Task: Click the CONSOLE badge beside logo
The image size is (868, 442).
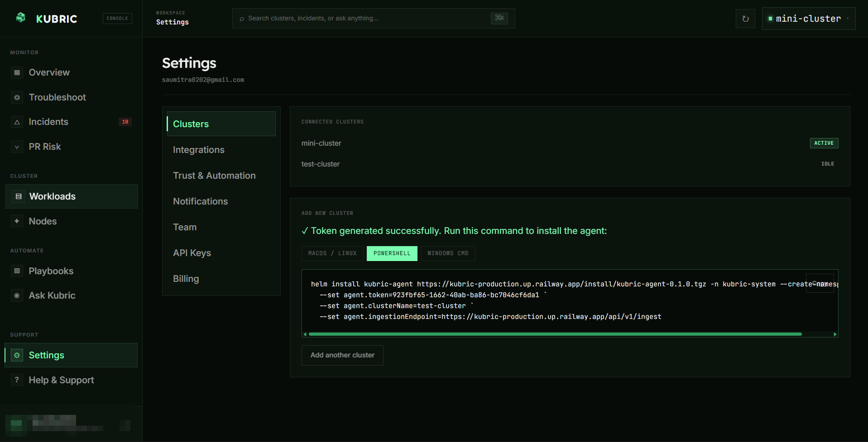Action: pyautogui.click(x=117, y=19)
